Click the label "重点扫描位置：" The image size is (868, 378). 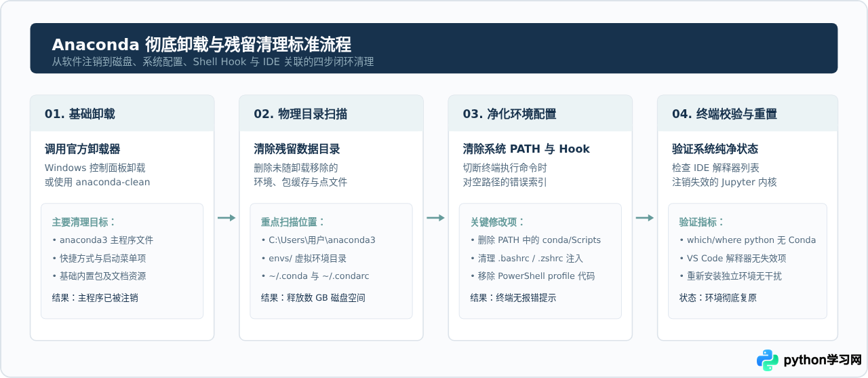coord(293,222)
